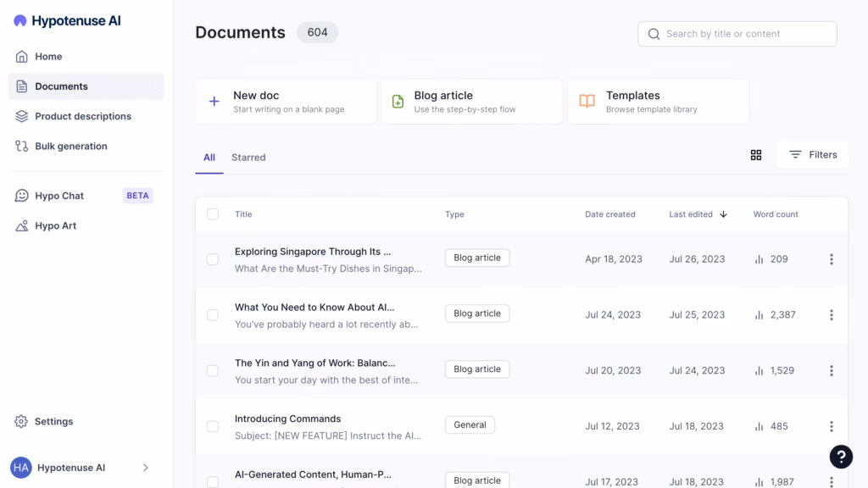Open Bulk generation from the sidebar

(70, 146)
